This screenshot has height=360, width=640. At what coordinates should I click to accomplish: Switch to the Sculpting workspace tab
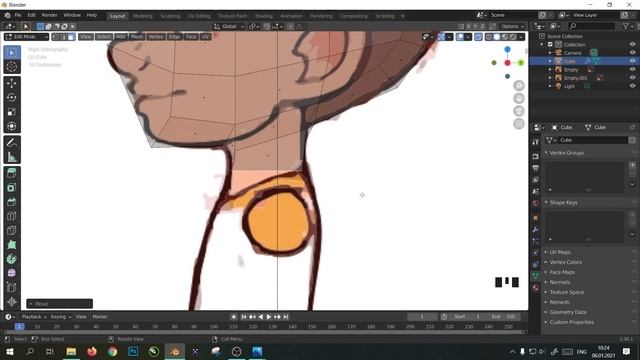[170, 16]
